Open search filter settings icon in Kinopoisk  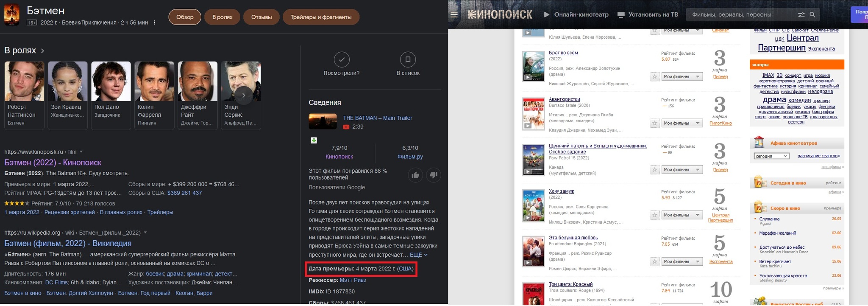coord(801,14)
